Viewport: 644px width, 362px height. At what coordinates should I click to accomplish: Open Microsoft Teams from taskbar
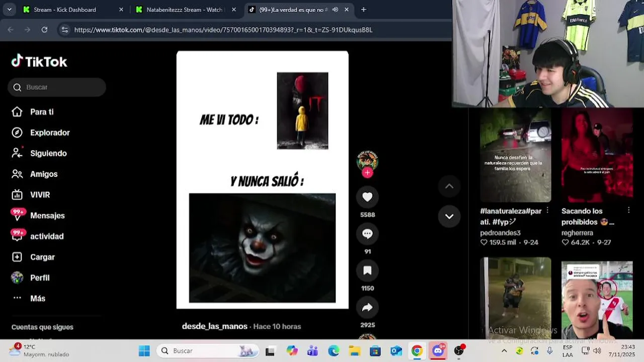[312, 350]
